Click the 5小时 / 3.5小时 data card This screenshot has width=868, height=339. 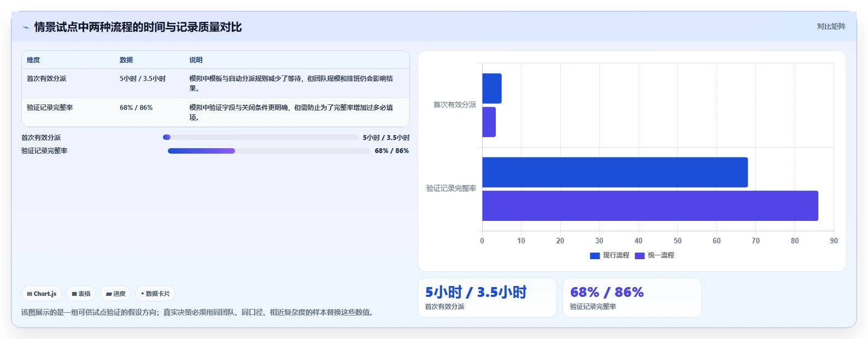tap(487, 297)
